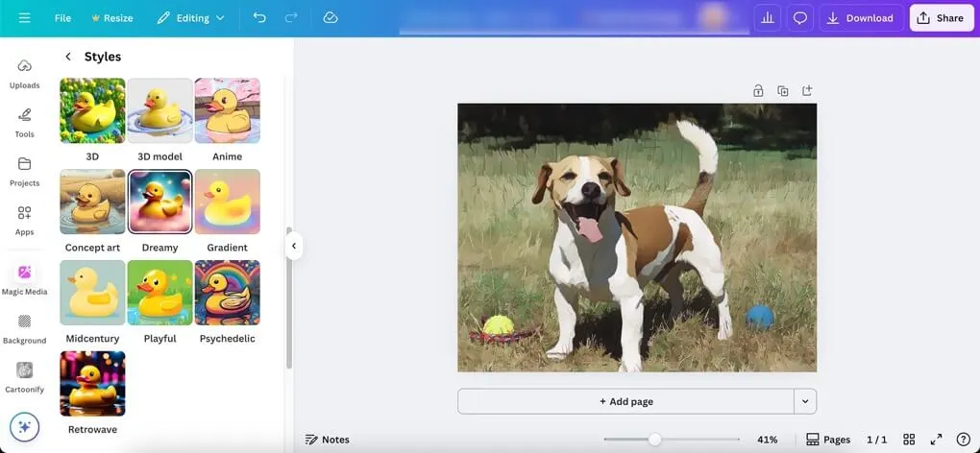Click the 1 / 1 page counter
The width and height of the screenshot is (980, 453).
coord(876,440)
